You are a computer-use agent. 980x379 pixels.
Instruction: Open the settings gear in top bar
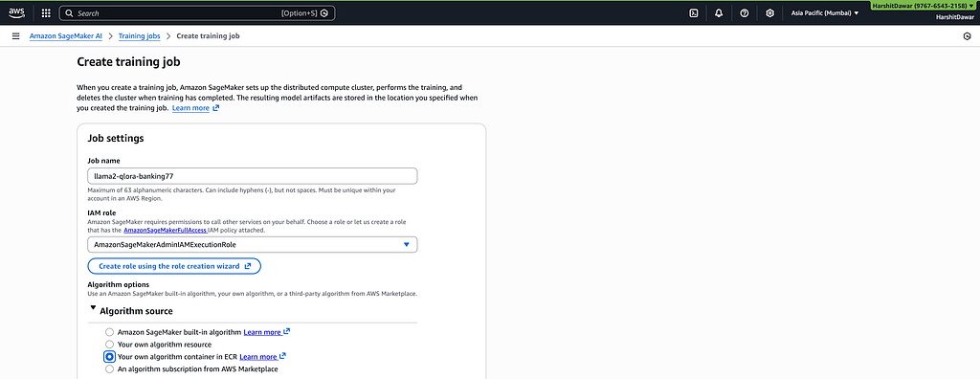[770, 12]
